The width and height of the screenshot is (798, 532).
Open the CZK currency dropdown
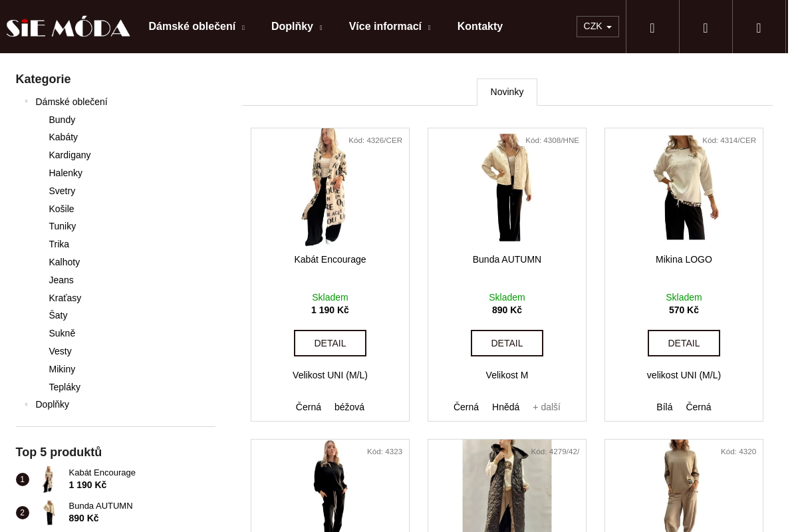tap(597, 27)
